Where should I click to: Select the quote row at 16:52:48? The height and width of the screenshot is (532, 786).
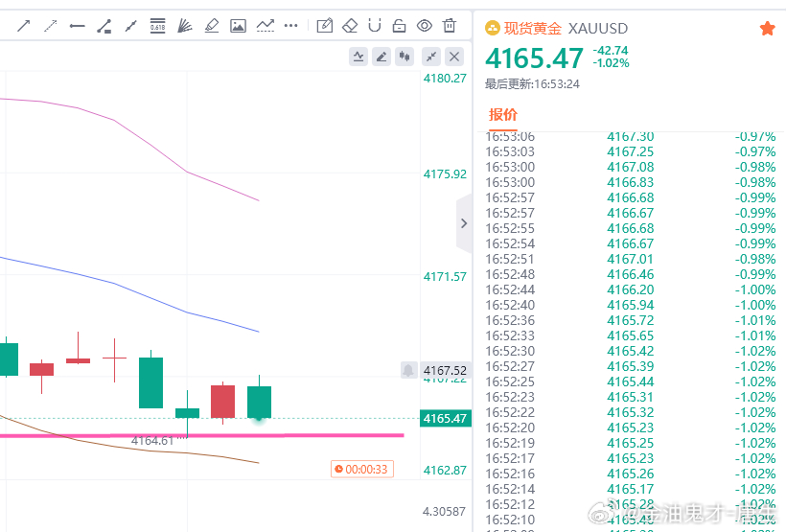(631, 274)
